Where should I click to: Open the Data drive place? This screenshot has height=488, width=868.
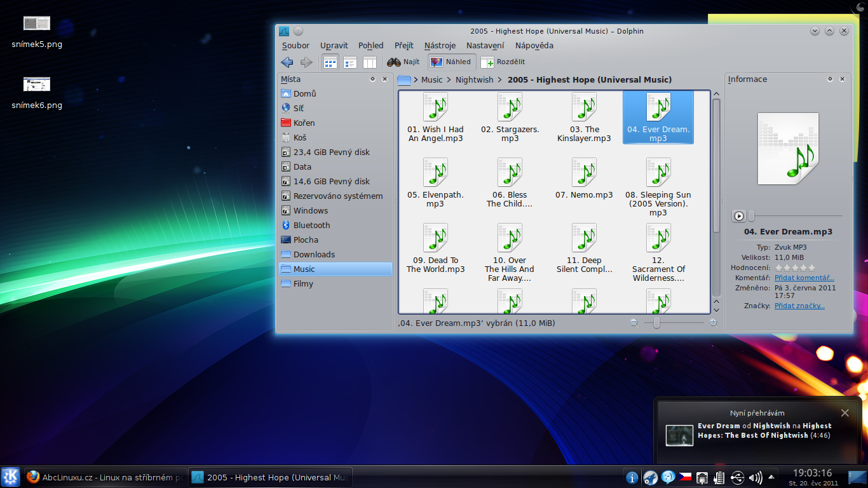[x=336, y=166]
